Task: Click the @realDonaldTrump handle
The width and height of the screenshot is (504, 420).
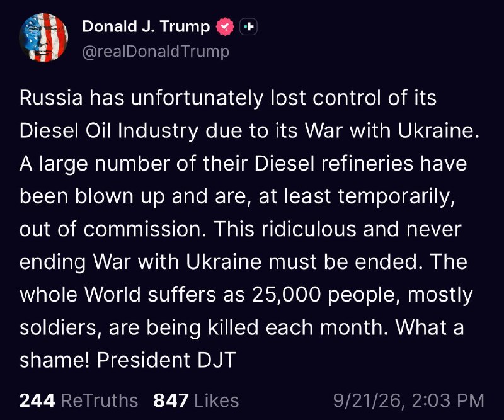Action: coord(156,52)
